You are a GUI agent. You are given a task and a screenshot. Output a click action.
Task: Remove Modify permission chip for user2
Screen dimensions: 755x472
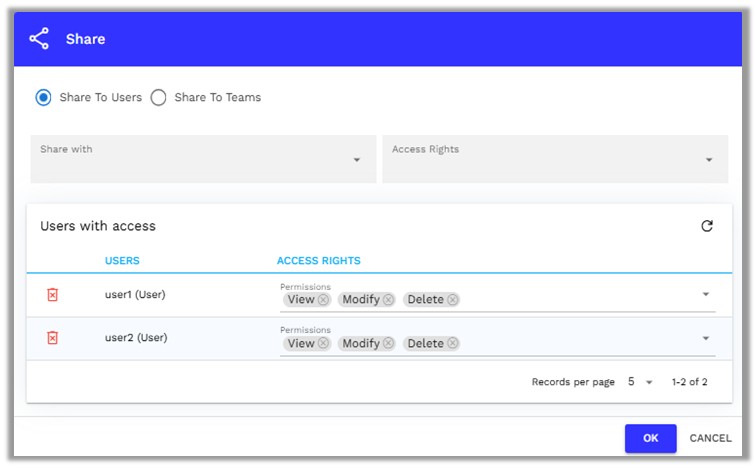pyautogui.click(x=388, y=344)
